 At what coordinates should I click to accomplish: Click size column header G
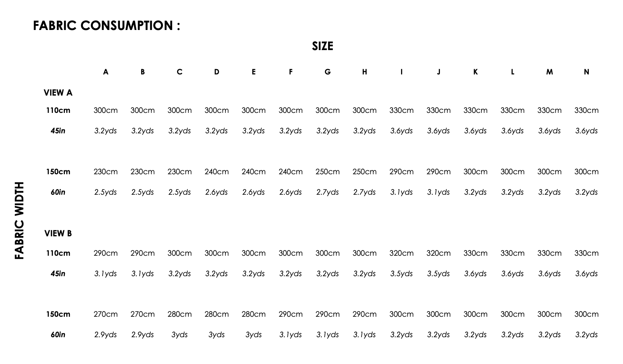[x=327, y=72]
